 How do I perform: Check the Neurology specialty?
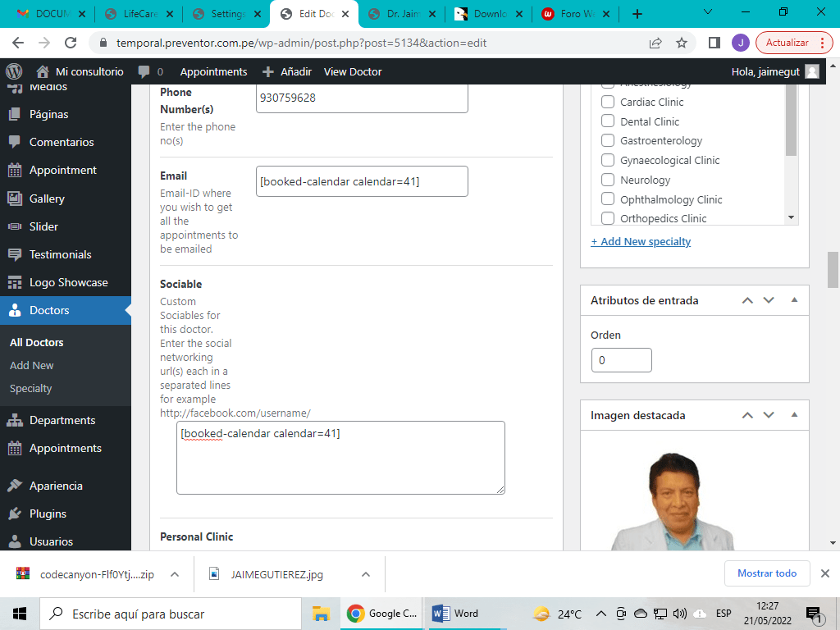point(608,180)
